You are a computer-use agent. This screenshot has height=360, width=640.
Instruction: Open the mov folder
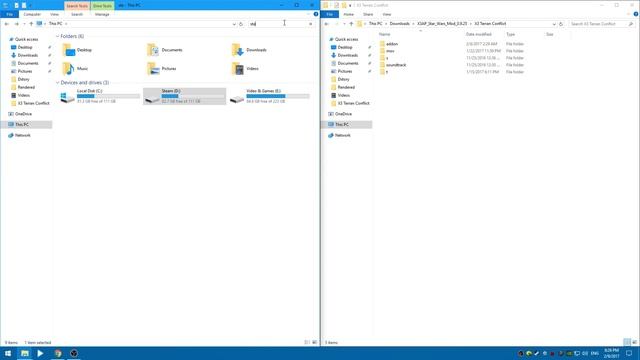(387, 51)
